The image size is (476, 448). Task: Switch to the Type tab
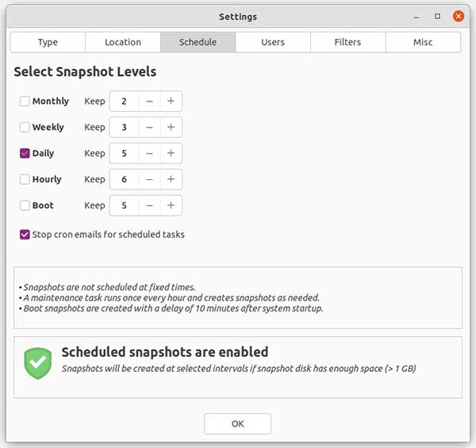point(48,42)
